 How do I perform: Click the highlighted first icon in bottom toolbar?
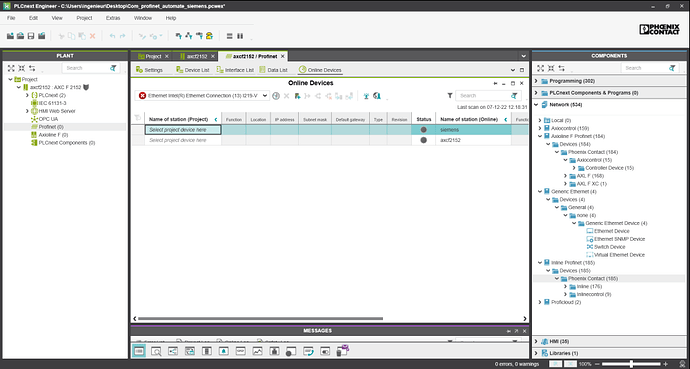pos(139,351)
